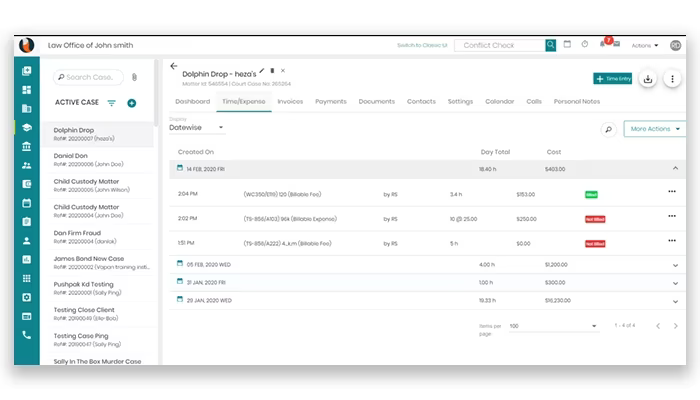Viewport: 700px width, 400px height.
Task: Open the Personal Notes tab
Action: click(577, 102)
